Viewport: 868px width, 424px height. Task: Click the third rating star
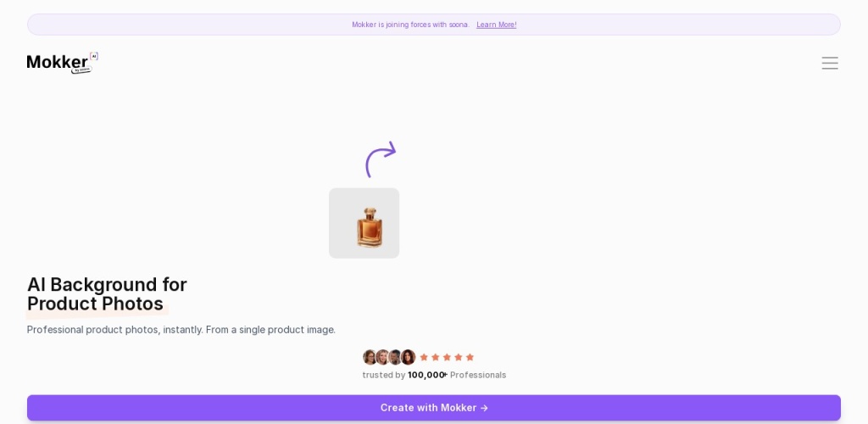(x=447, y=357)
